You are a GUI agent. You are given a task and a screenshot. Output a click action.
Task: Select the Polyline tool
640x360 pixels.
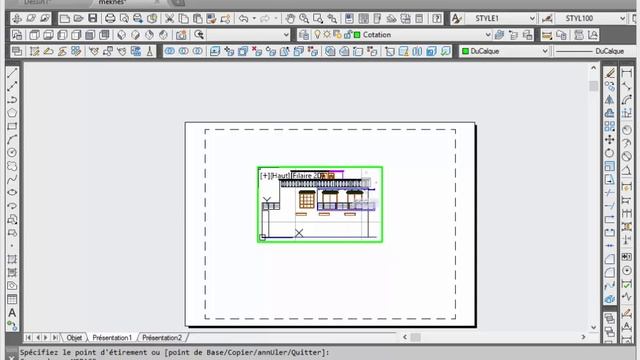pos(12,100)
